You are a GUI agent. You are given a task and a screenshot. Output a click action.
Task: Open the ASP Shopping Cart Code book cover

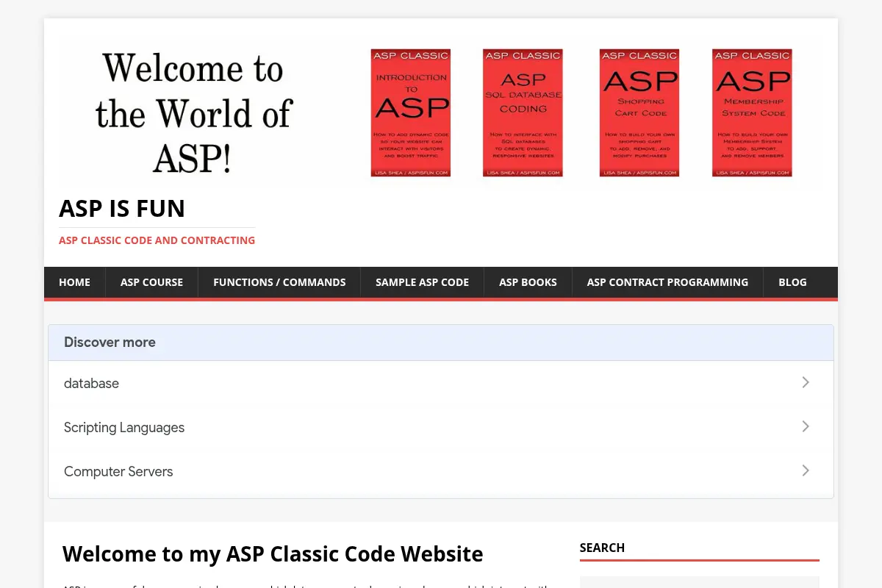pos(639,113)
